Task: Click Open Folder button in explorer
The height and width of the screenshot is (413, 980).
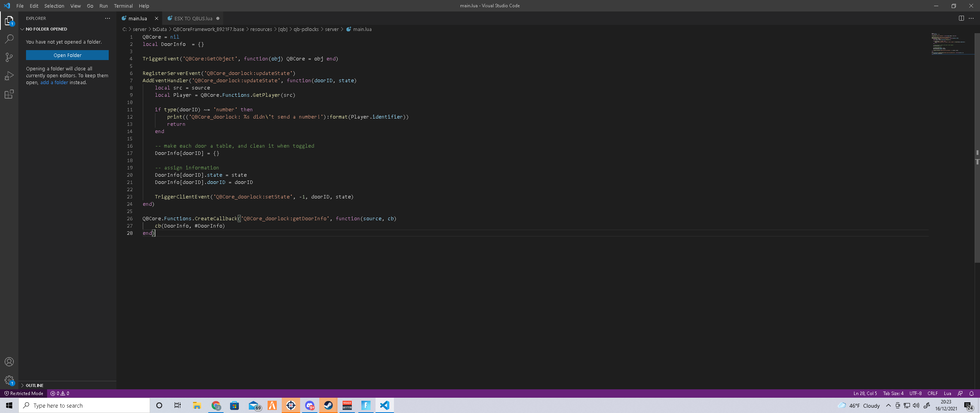Action: [67, 55]
